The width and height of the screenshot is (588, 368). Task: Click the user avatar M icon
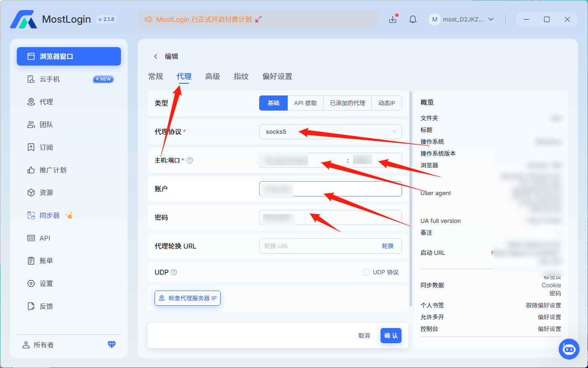434,19
